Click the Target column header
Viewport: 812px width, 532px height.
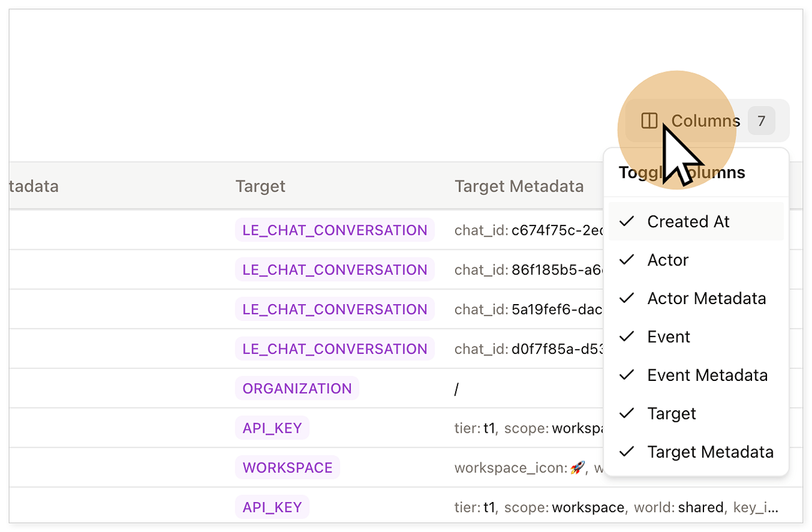click(260, 186)
